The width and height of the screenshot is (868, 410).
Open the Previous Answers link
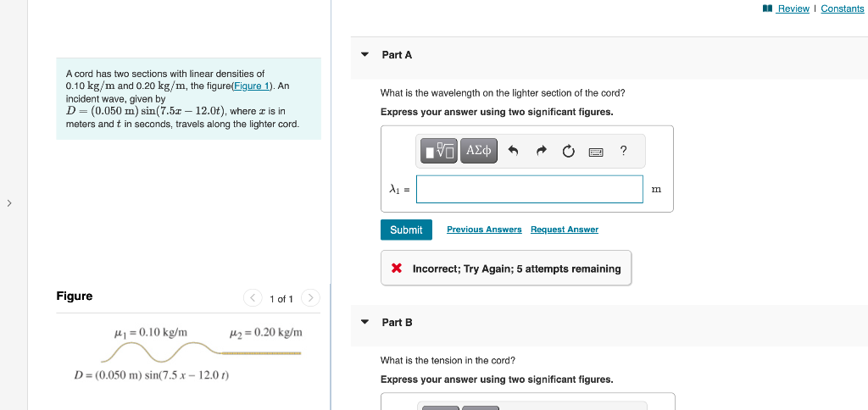coord(484,229)
